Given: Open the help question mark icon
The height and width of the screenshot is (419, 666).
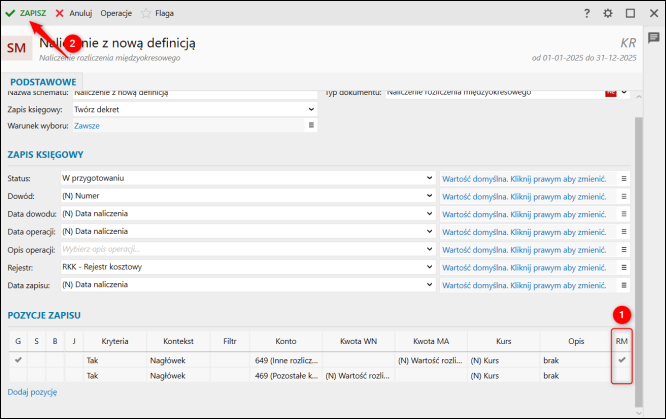Looking at the screenshot, I should [x=587, y=14].
